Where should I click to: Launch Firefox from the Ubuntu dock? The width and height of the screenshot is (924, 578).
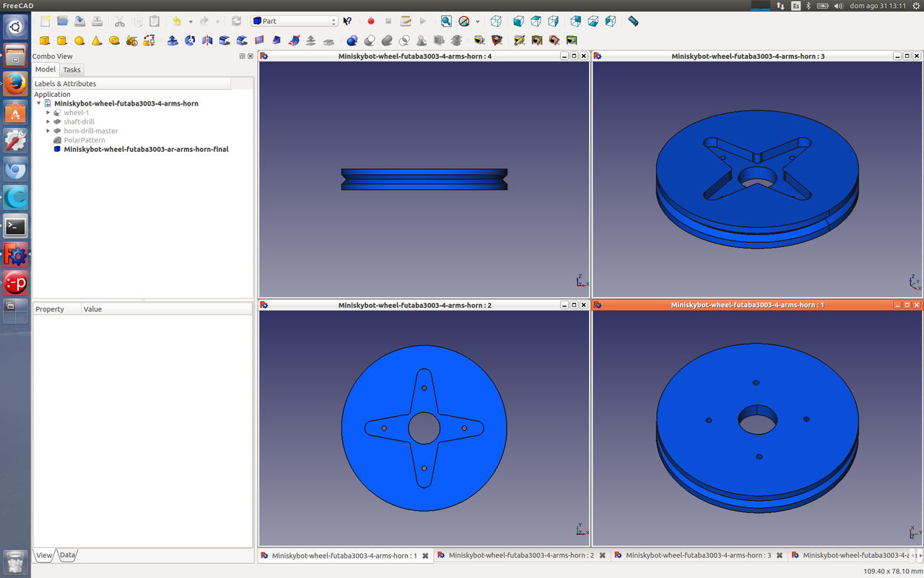15,84
